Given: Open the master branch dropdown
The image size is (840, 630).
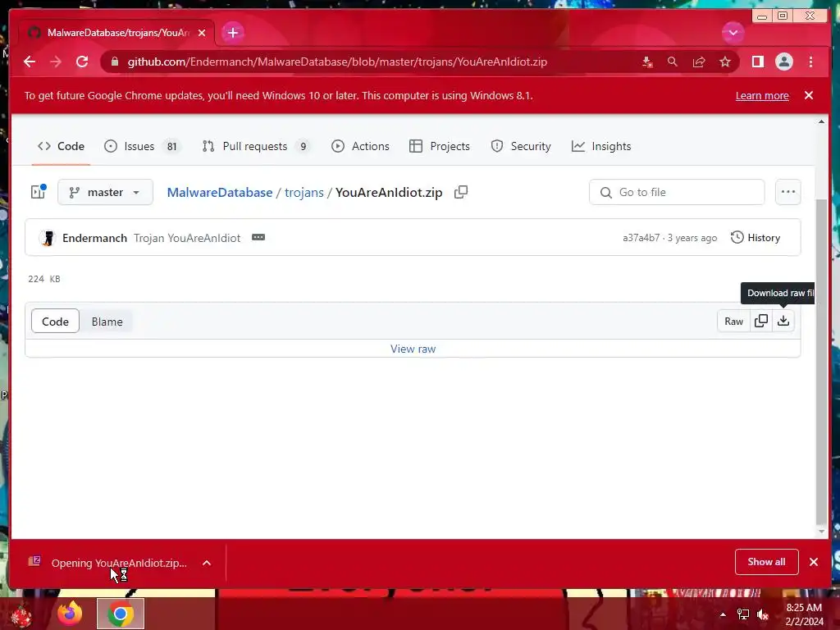Looking at the screenshot, I should pos(105,192).
